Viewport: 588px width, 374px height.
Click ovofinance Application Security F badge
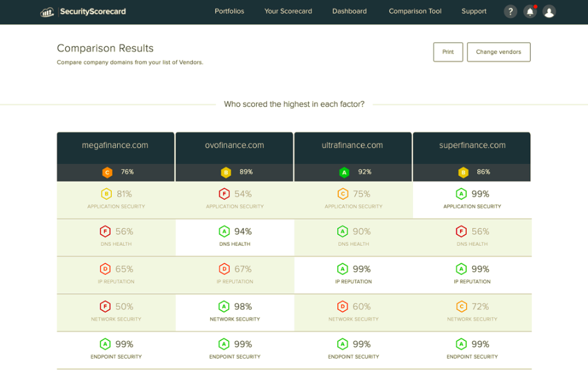click(225, 194)
